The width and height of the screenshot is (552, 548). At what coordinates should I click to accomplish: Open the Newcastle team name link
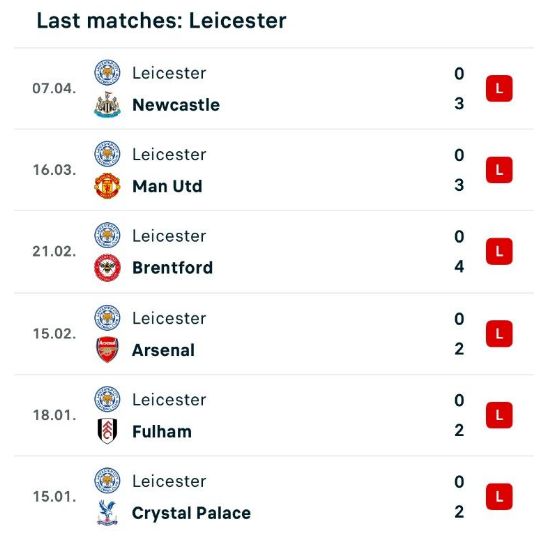tap(176, 105)
